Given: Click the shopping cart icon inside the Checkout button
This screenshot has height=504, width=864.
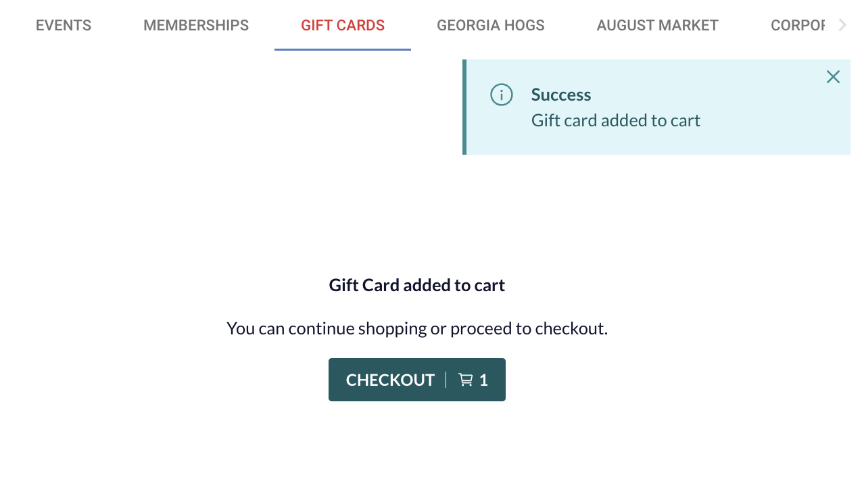Looking at the screenshot, I should [466, 380].
